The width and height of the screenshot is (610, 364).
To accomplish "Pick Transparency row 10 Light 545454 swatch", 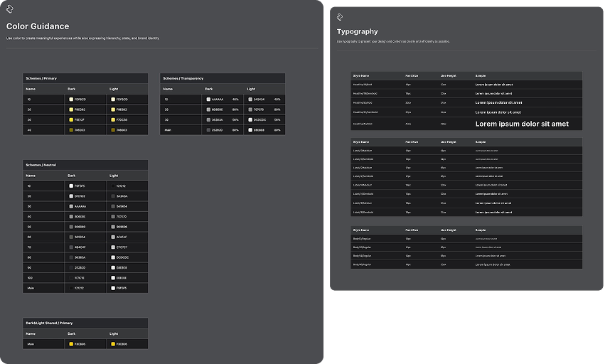I will tap(250, 100).
